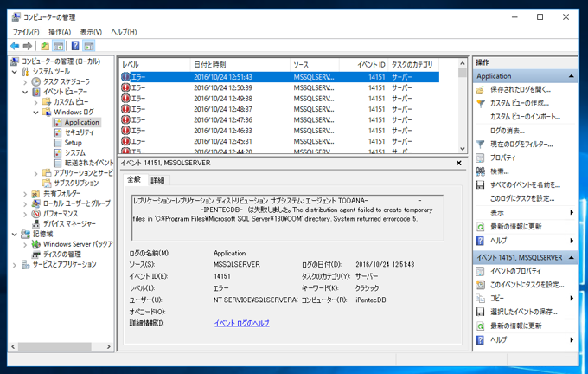Viewport: 588px width, 374px height.
Task: Collapse the Application actions section
Action: [x=571, y=76]
